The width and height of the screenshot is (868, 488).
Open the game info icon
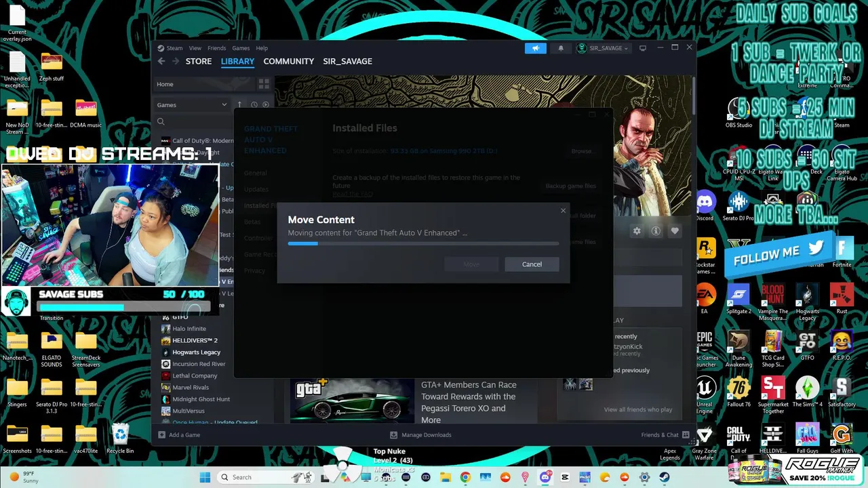[656, 231]
